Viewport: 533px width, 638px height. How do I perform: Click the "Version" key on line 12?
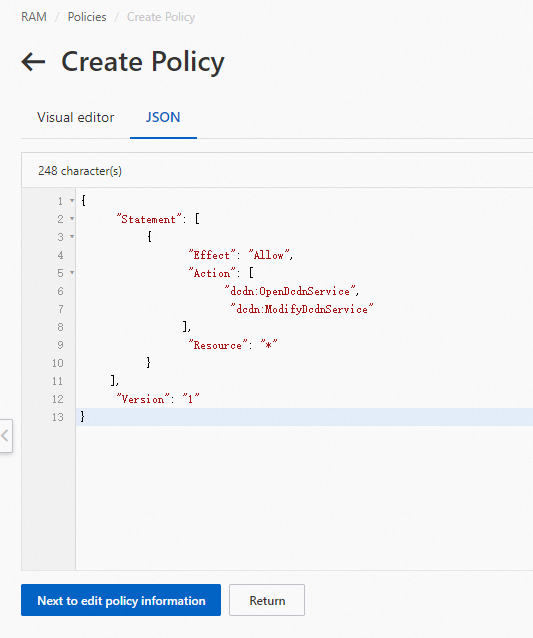click(142, 399)
